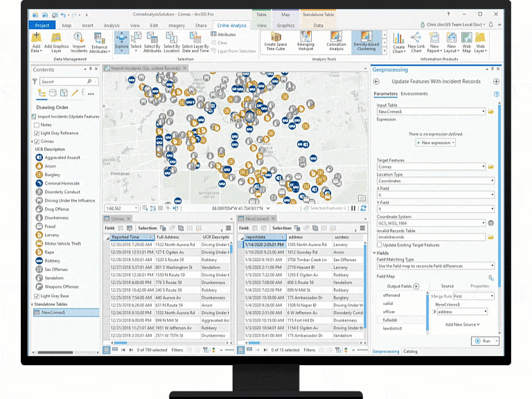Viewport: 532px width, 399px height.
Task: Click the Web Layer icon
Action: coord(481,42)
